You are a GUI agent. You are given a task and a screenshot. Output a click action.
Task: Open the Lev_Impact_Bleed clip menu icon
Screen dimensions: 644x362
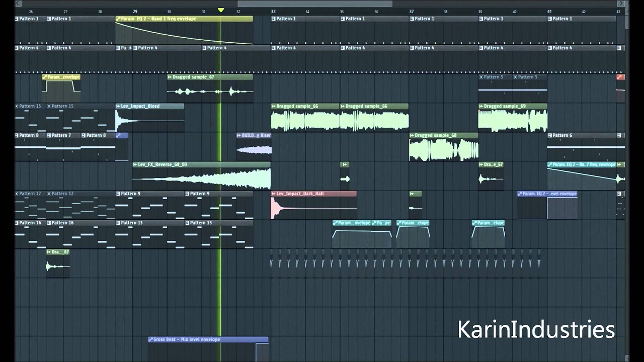click(x=118, y=107)
